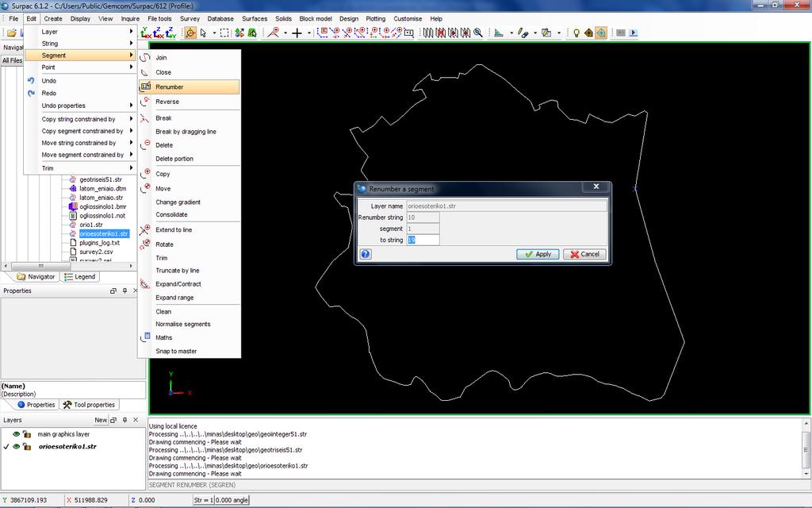Click the dashed rectangle selection tool
Screen dimensions: 812x508
coord(224,33)
